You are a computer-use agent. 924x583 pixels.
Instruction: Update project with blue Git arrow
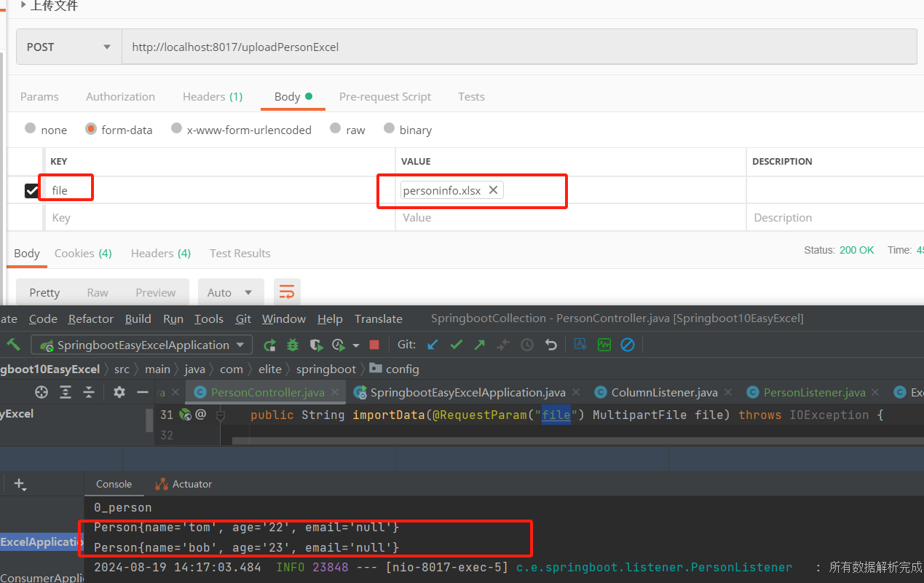[x=433, y=345]
